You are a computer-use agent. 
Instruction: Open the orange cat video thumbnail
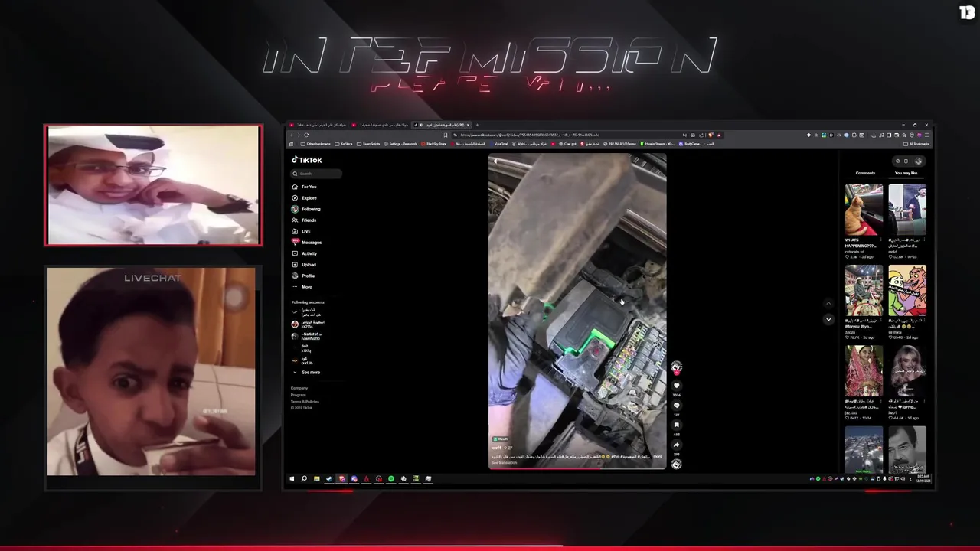864,210
